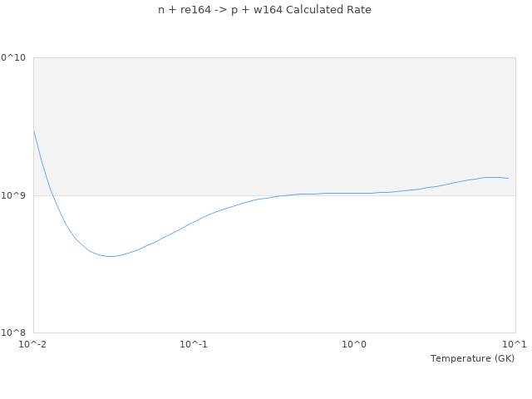The image size is (532, 399).
Task: Click the curve's peak plateau near right end
Action: pyautogui.click(x=492, y=177)
